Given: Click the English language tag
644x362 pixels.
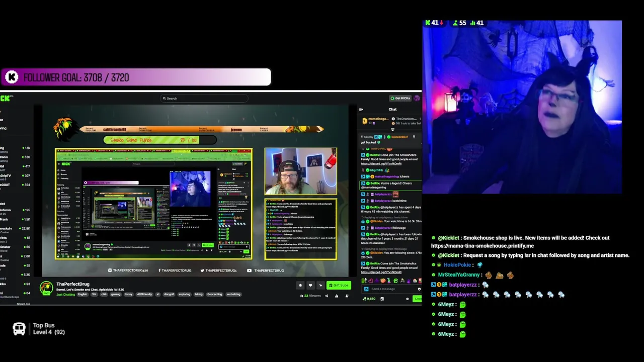Looking at the screenshot, I should tap(83, 294).
